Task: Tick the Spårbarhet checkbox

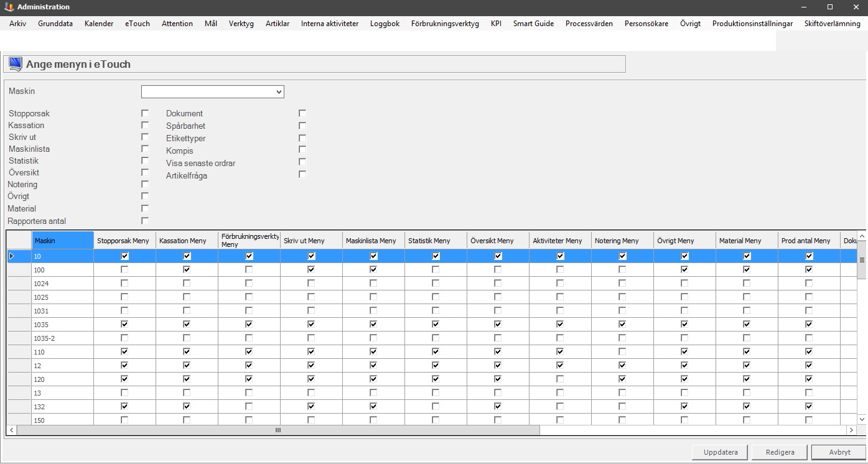Action: click(x=302, y=126)
